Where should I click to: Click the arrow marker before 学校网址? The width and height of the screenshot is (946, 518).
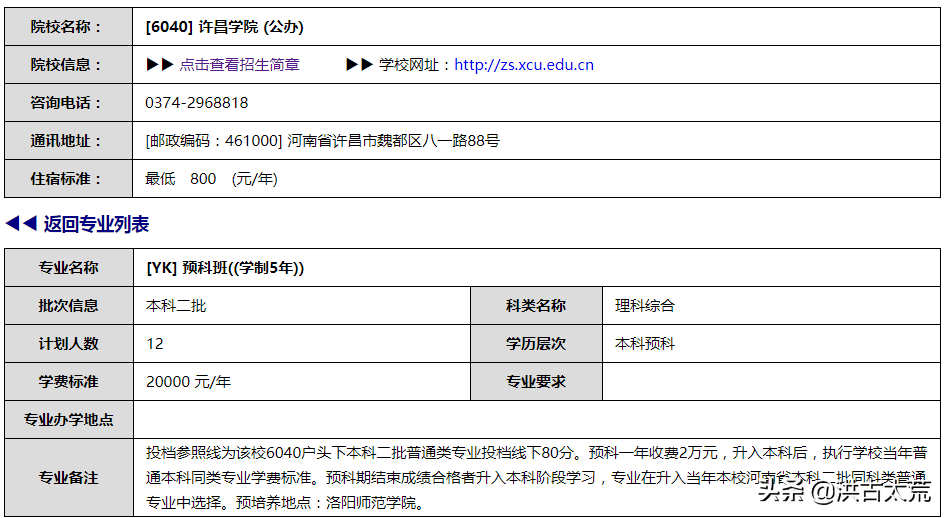click(360, 65)
